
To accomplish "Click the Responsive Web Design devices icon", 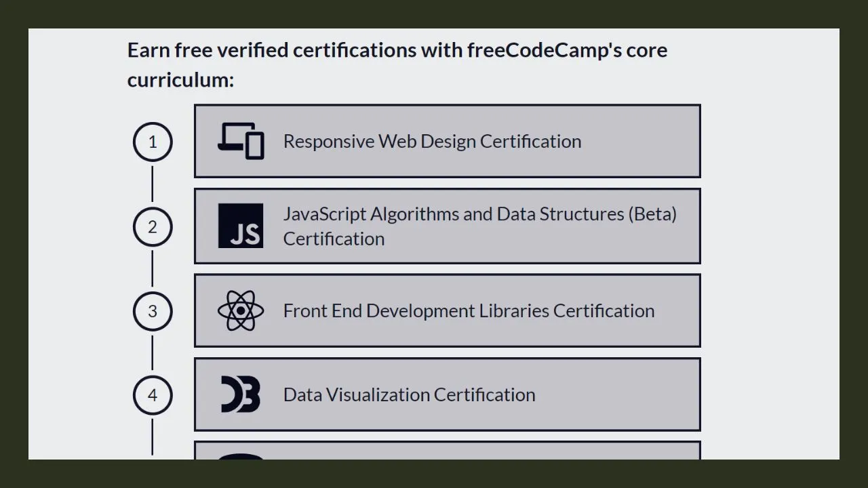I will tap(241, 141).
